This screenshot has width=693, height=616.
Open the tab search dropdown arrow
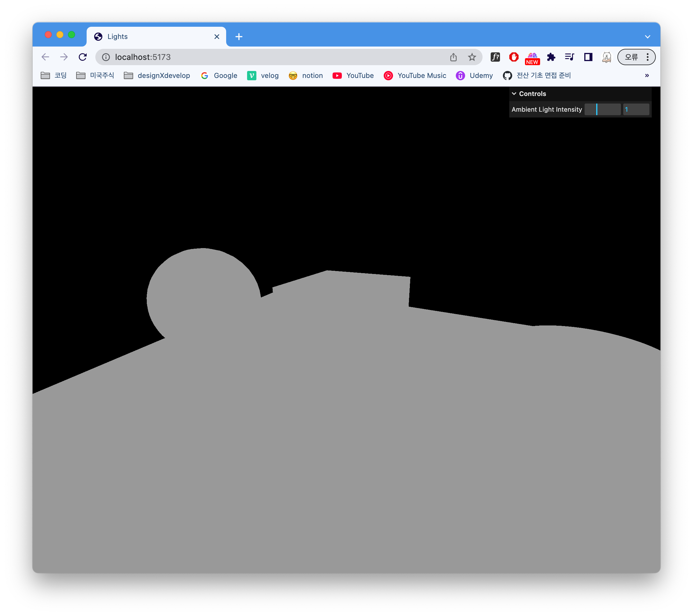647,37
